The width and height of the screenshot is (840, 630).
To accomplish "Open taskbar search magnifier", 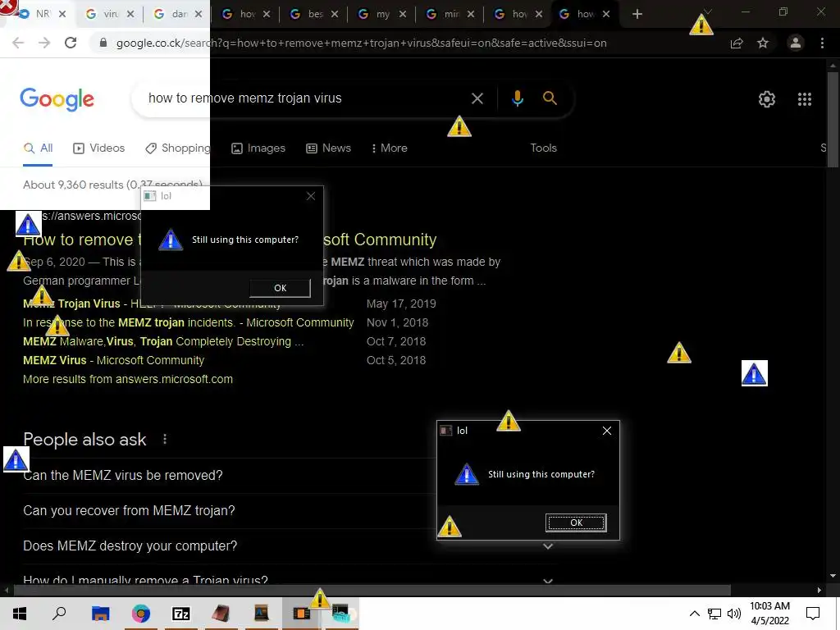I will (59, 614).
